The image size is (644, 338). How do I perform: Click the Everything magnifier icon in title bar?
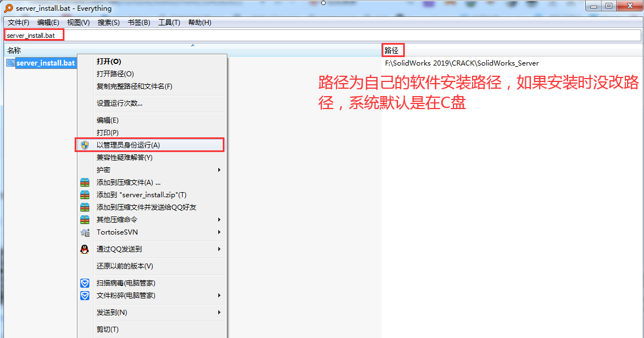coord(8,8)
